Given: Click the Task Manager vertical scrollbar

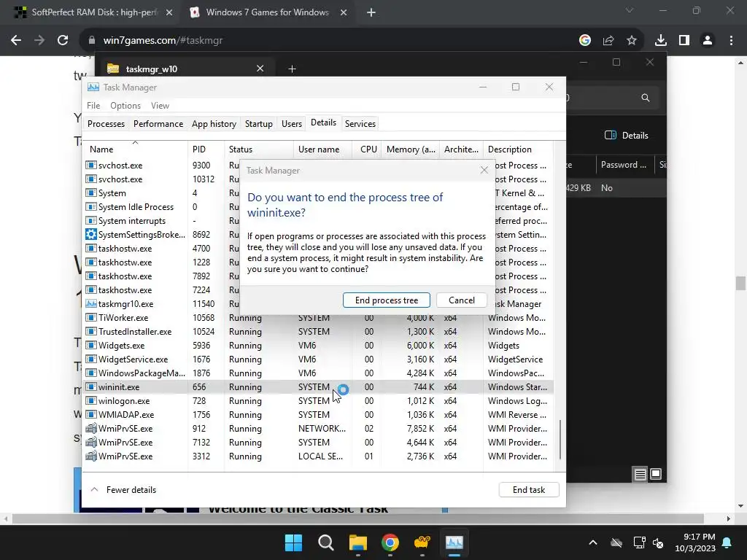Looking at the screenshot, I should coord(560,440).
